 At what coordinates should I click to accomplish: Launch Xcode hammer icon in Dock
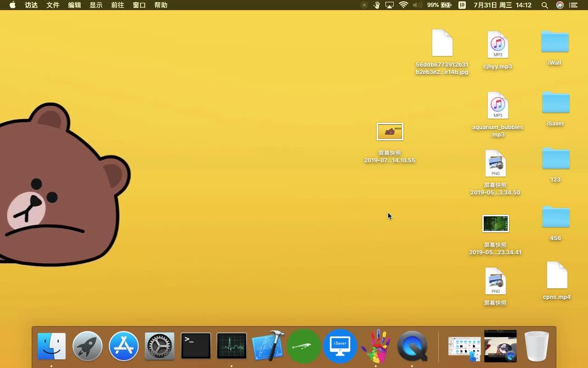[268, 346]
